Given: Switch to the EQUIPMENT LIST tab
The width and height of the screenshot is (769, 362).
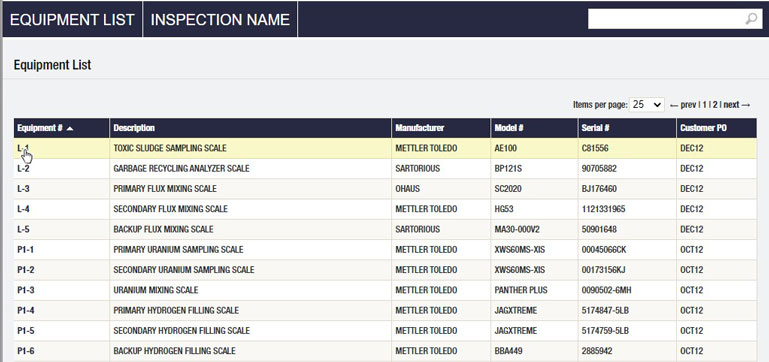Looking at the screenshot, I should pyautogui.click(x=72, y=19).
